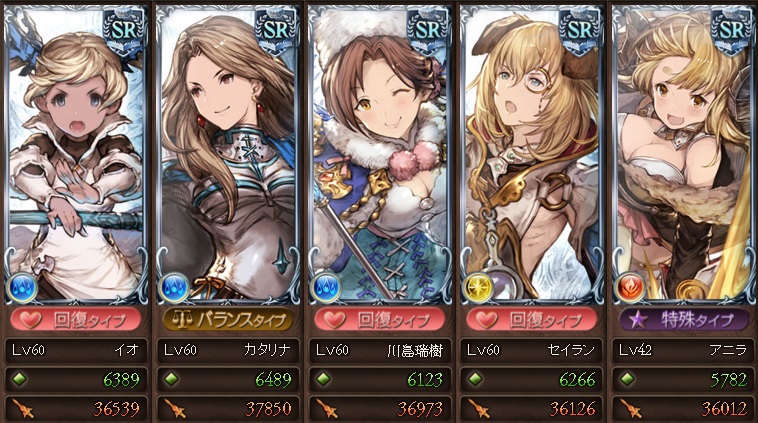Open アニラ's character portrait
This screenshot has height=423, width=758.
(x=684, y=155)
